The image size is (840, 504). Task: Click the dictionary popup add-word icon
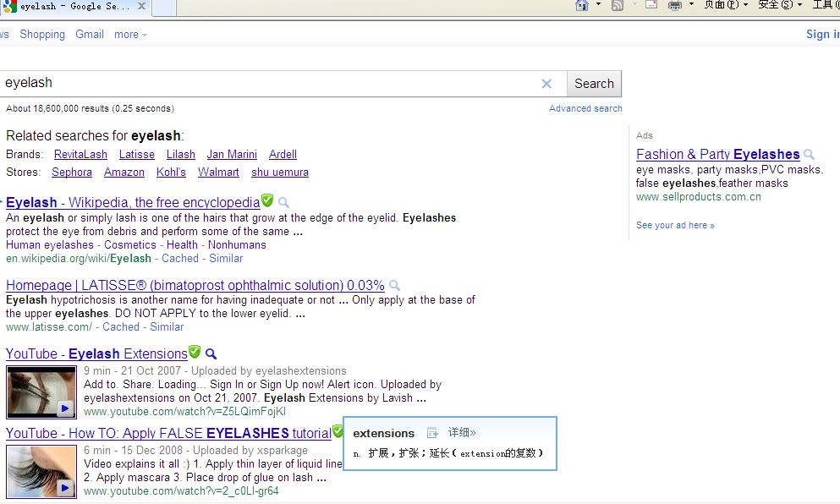tap(432, 433)
